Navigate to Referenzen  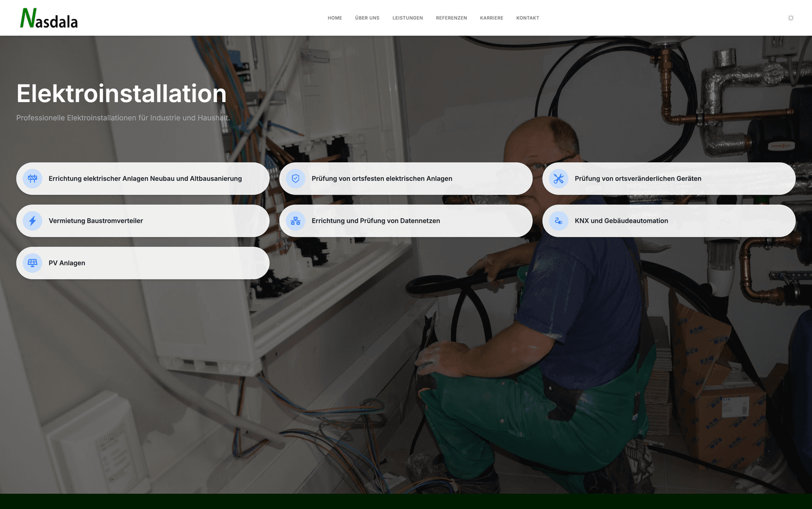pos(451,18)
